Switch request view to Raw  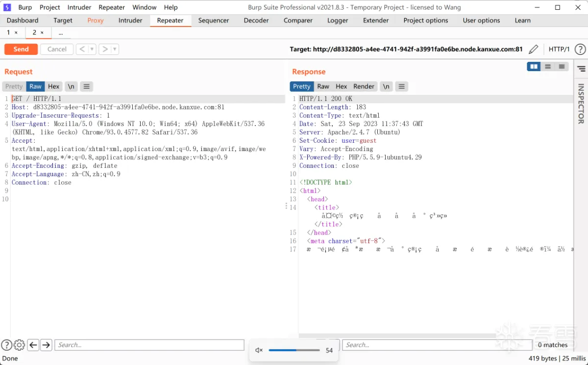(x=35, y=86)
